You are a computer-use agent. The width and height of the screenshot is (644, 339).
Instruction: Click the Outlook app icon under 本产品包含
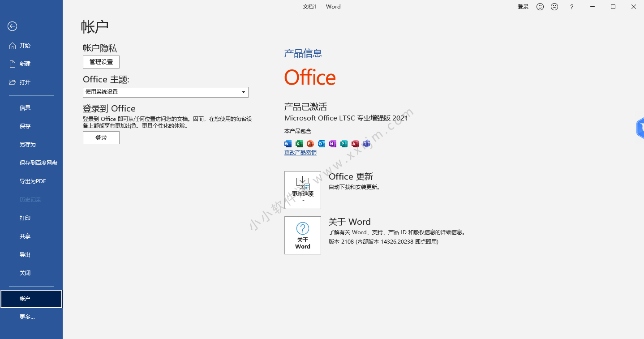pyautogui.click(x=322, y=144)
